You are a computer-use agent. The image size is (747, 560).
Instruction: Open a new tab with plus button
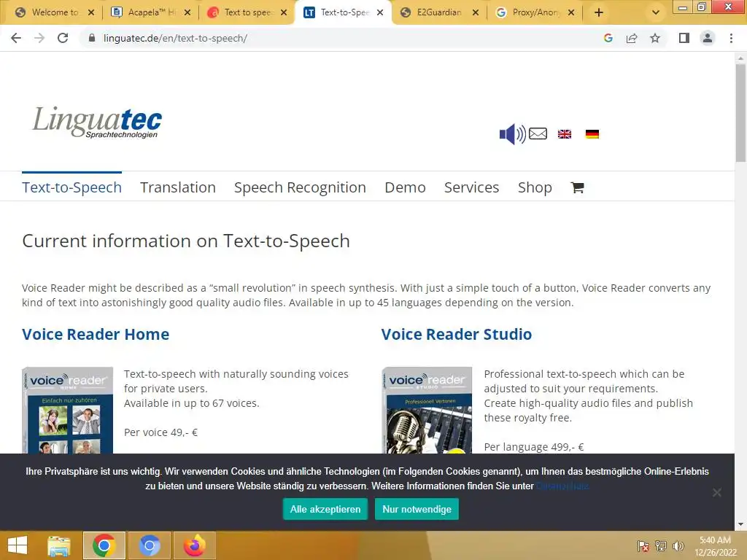[599, 12]
